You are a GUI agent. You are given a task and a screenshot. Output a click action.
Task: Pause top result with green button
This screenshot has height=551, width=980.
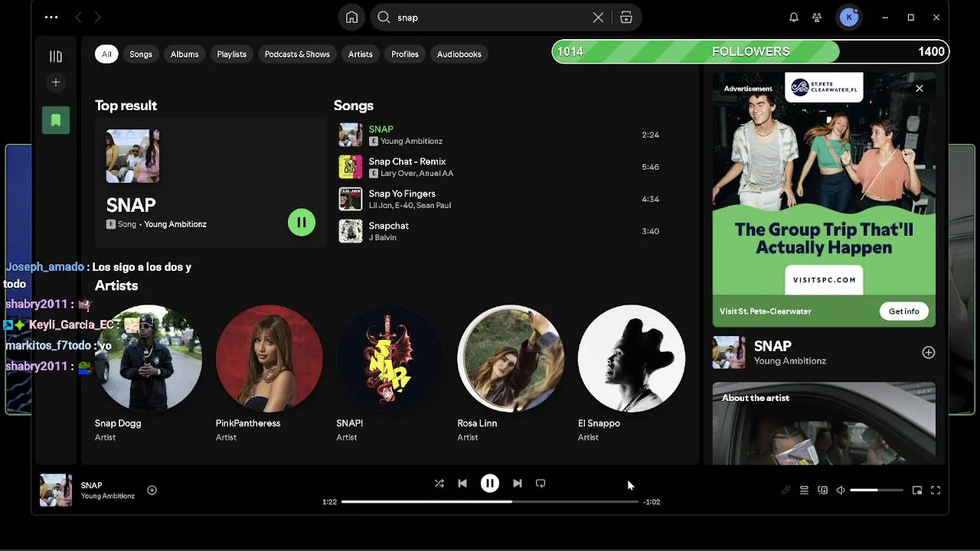[x=302, y=223]
